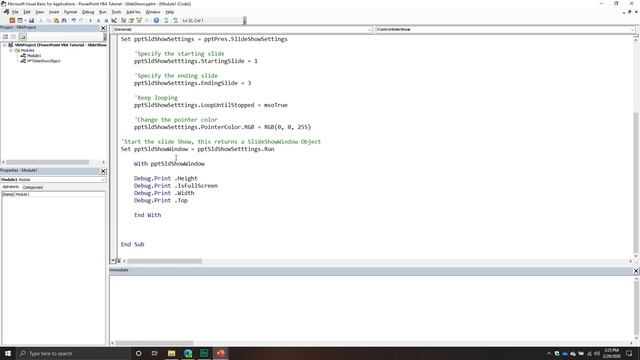Image resolution: width=640 pixels, height=360 pixels.
Task: Click the Redo toolbar icon
Action: point(82,20)
